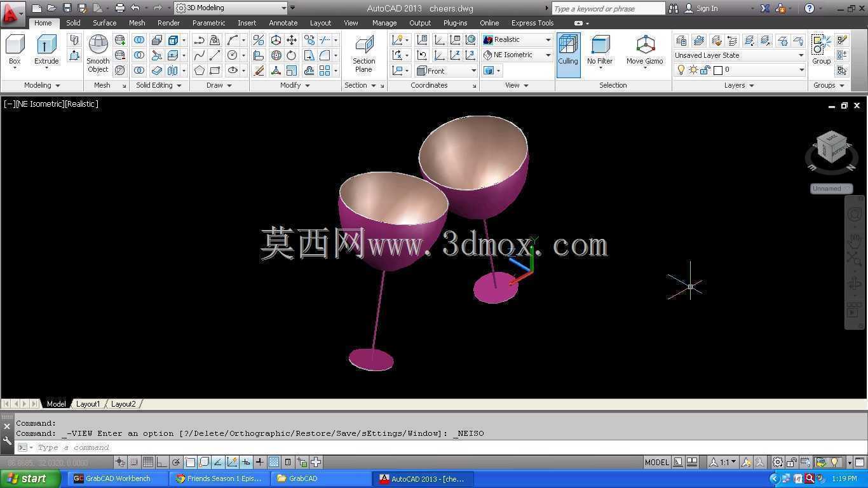This screenshot has width=868, height=488.
Task: Expand the Solid Editing panel
Action: [x=159, y=85]
